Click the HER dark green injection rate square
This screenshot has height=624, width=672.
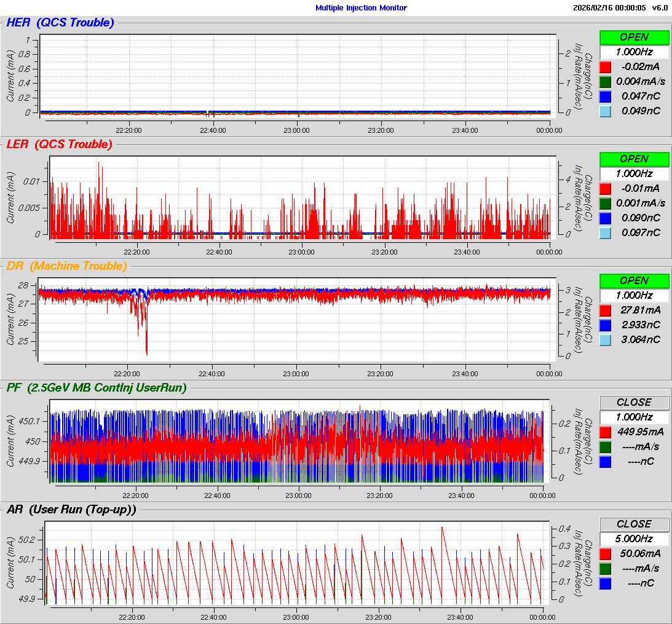pyautogui.click(x=606, y=82)
